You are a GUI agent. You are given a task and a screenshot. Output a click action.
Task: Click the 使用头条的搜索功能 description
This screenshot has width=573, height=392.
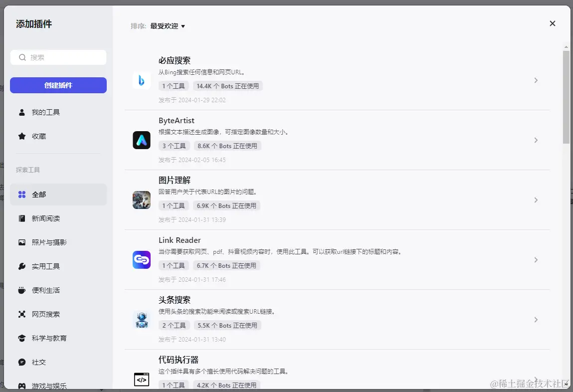coord(217,312)
